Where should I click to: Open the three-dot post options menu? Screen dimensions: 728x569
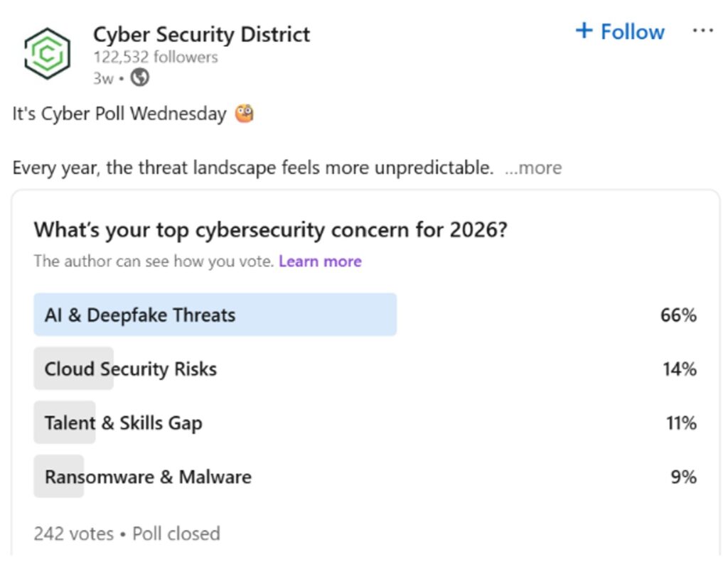[702, 31]
